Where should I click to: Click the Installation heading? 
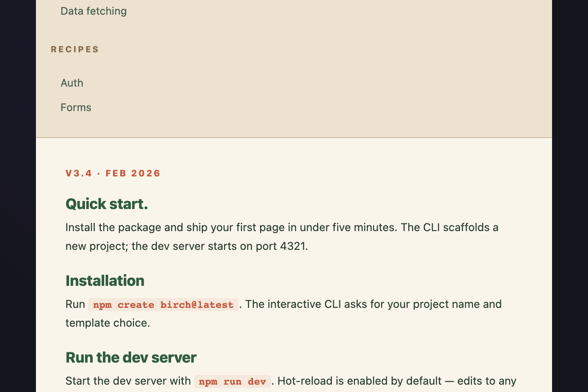coord(105,281)
